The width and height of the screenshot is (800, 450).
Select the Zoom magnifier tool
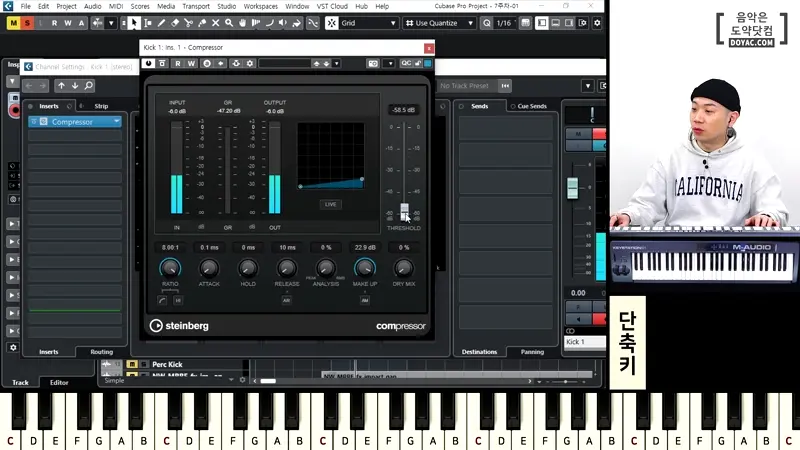[229, 23]
